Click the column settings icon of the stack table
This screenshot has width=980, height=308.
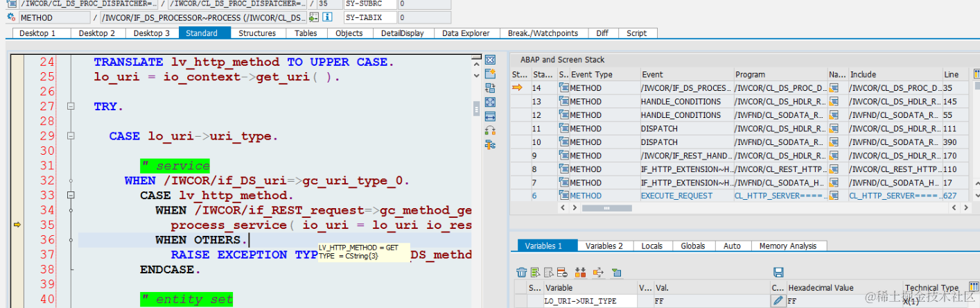(x=976, y=74)
